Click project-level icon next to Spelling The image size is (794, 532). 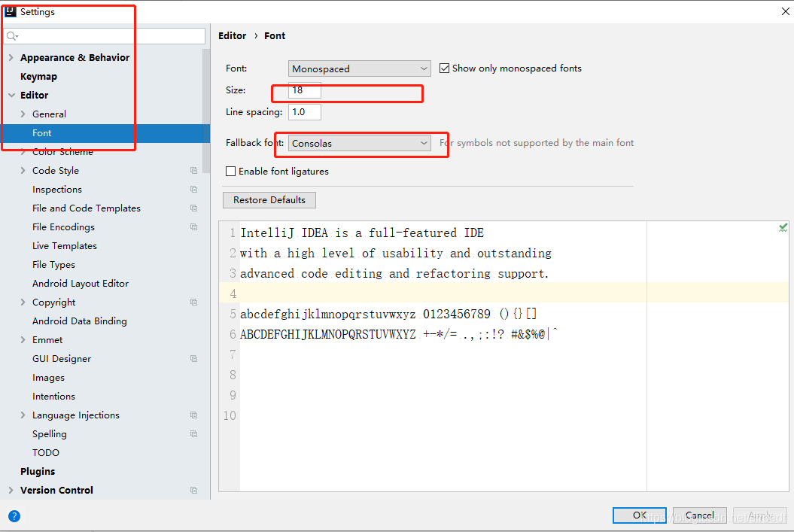click(x=193, y=433)
